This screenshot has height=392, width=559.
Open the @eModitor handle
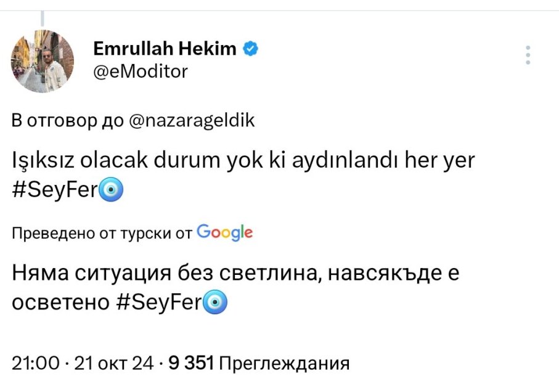click(140, 71)
